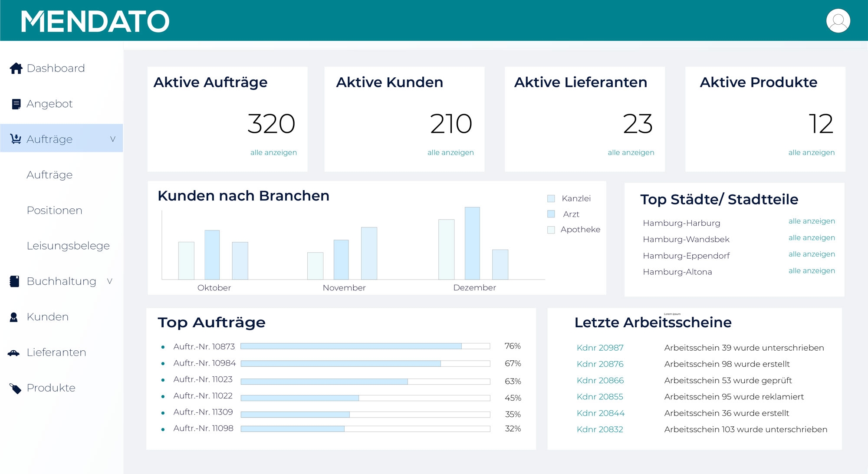Show all for Hamburg-Eppendorf
868x474 pixels.
811,254
